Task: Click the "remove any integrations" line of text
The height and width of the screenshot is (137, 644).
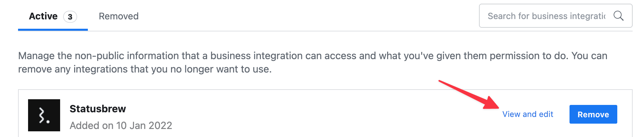Action: coord(145,69)
